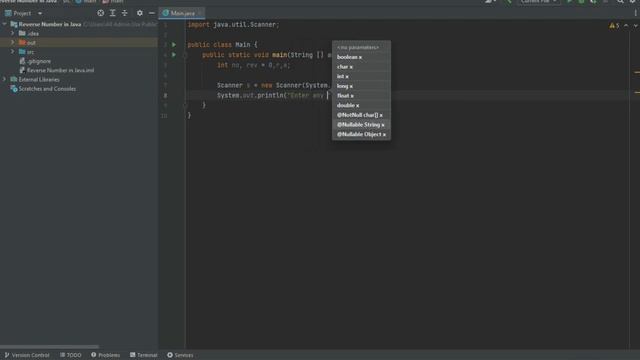Hide the Project tool window
The height and width of the screenshot is (360, 640).
click(151, 13)
